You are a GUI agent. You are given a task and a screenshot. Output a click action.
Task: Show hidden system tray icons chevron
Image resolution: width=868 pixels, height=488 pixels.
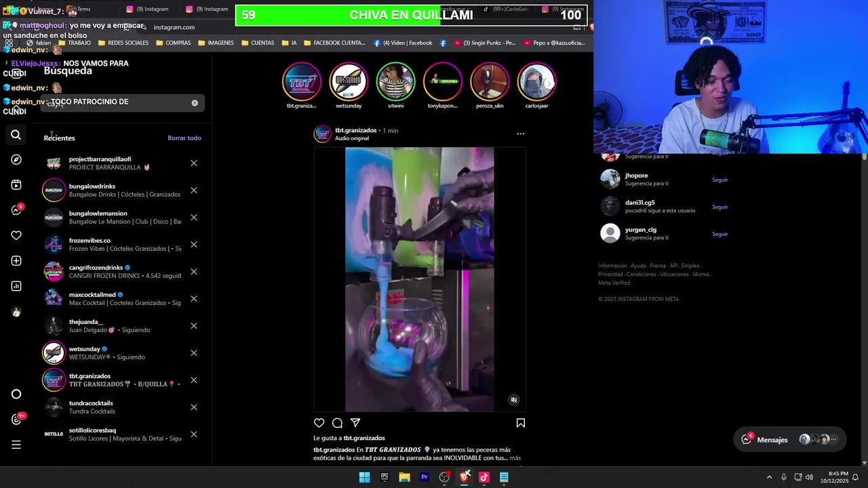pyautogui.click(x=769, y=477)
